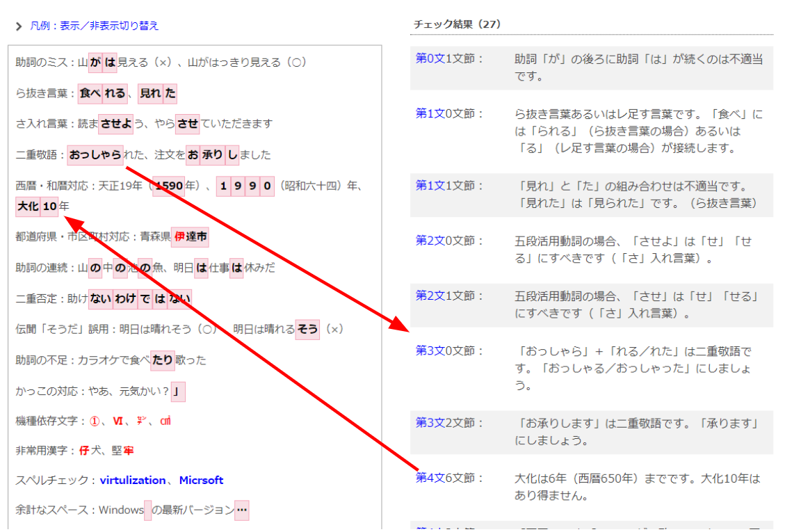Click the highlighted 1590 year
785x532 pixels.
[x=170, y=186]
